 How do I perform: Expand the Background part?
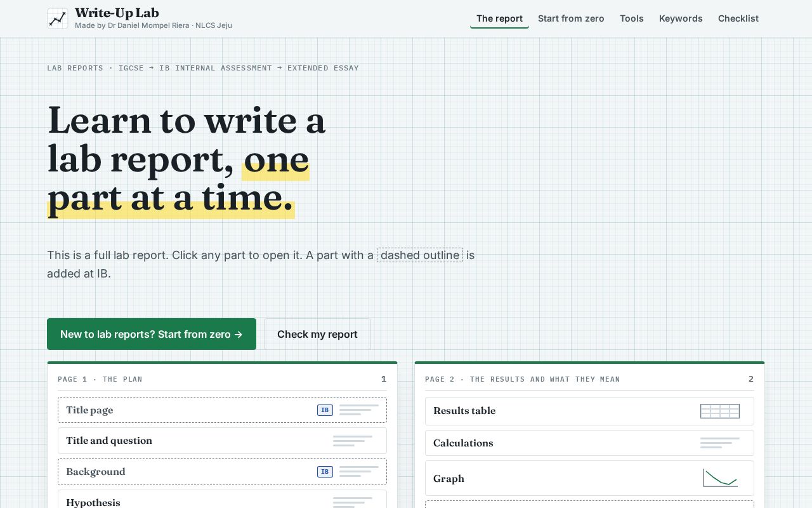(x=222, y=472)
